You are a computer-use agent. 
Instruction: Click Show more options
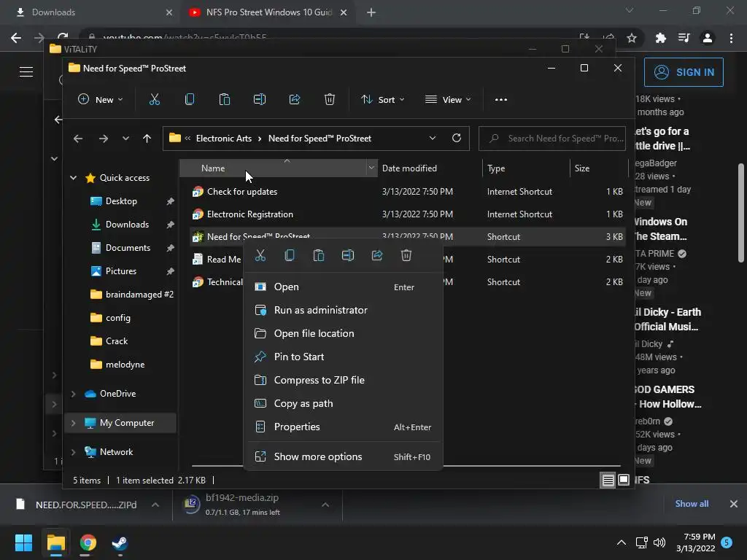pyautogui.click(x=343, y=456)
